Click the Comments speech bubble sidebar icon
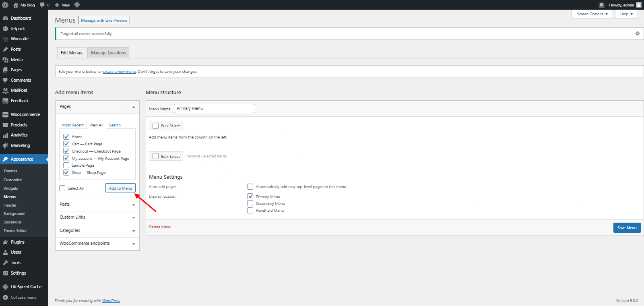Image resolution: width=644 pixels, height=306 pixels. [5, 80]
